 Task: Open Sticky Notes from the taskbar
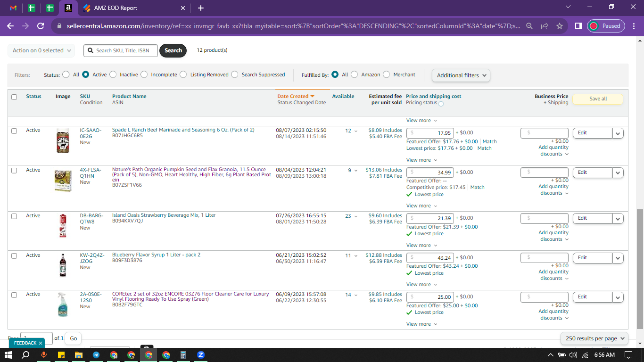point(61,355)
